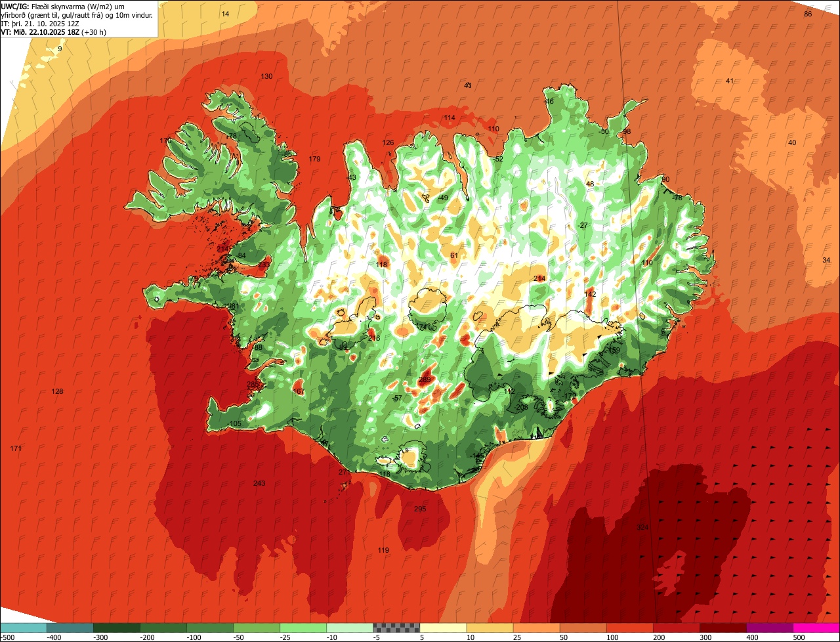The image size is (840, 642).
Task: Click the map value 167 in southwest Iceland
Action: click(299, 392)
